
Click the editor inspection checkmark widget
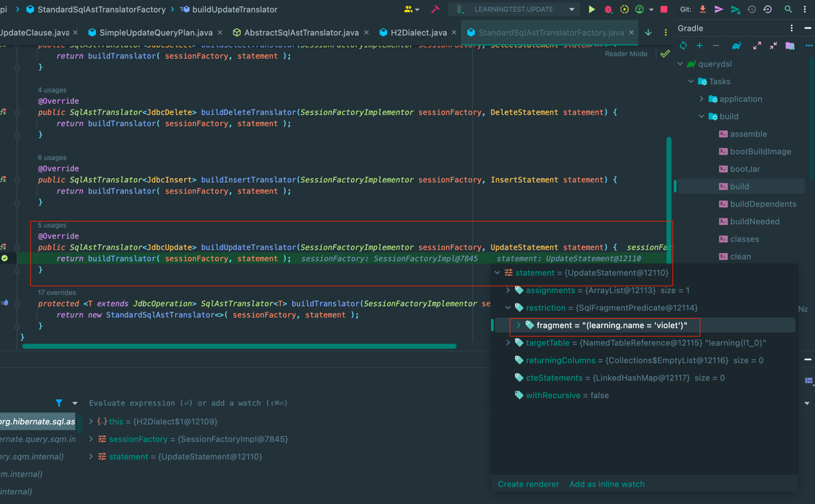[x=665, y=54]
